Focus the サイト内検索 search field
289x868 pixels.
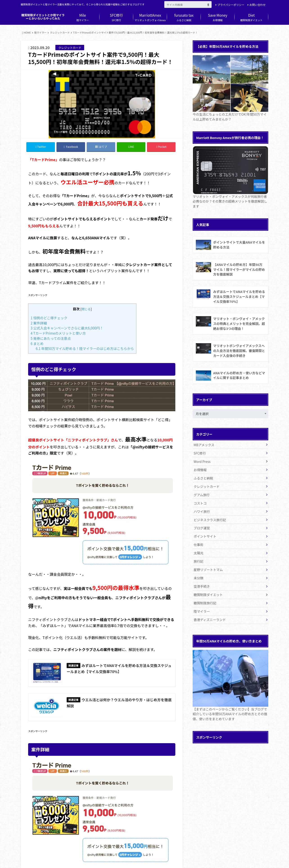click(x=185, y=5)
